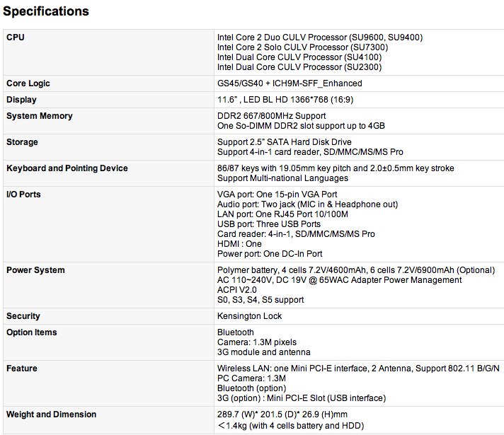Click the Option Items label

click(32, 332)
